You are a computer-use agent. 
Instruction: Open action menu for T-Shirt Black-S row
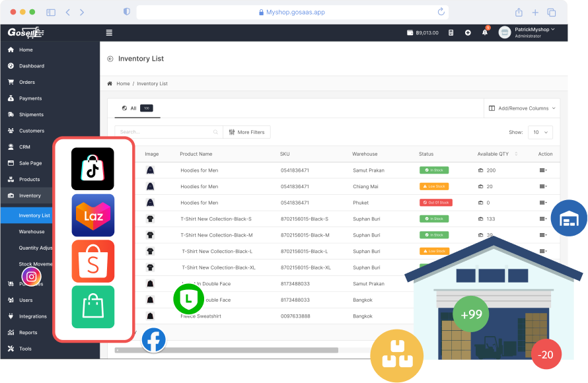(543, 219)
